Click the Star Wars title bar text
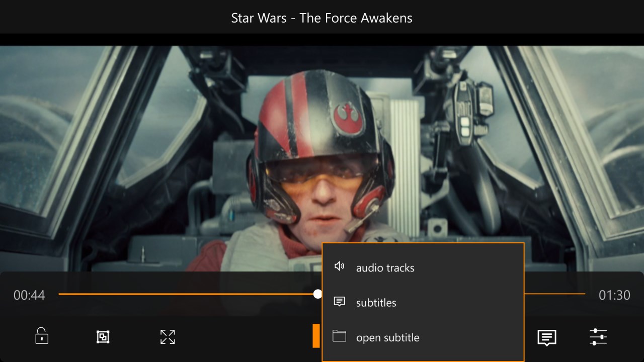This screenshot has width=644, height=362. point(321,18)
